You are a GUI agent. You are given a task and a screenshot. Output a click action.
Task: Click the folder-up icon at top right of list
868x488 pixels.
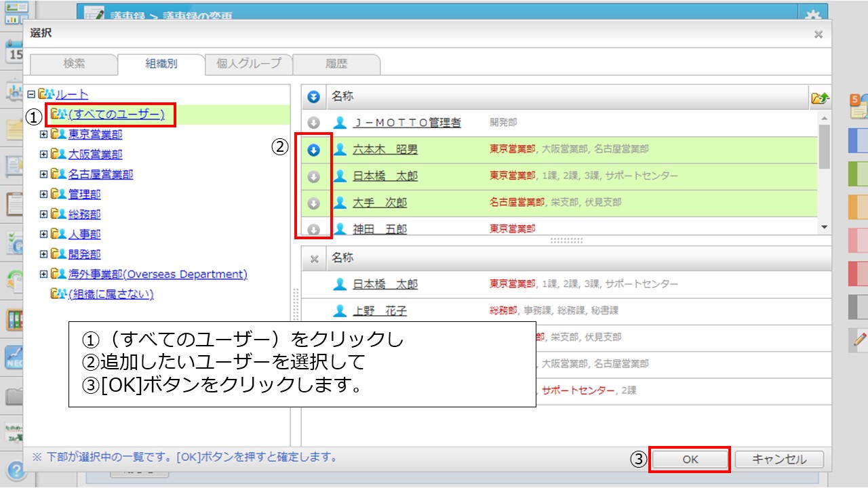pos(820,98)
